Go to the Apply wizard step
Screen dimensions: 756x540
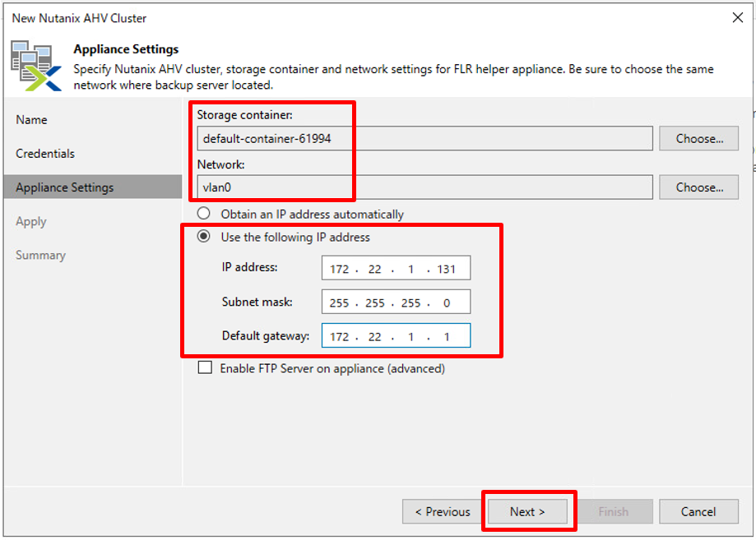tap(31, 222)
